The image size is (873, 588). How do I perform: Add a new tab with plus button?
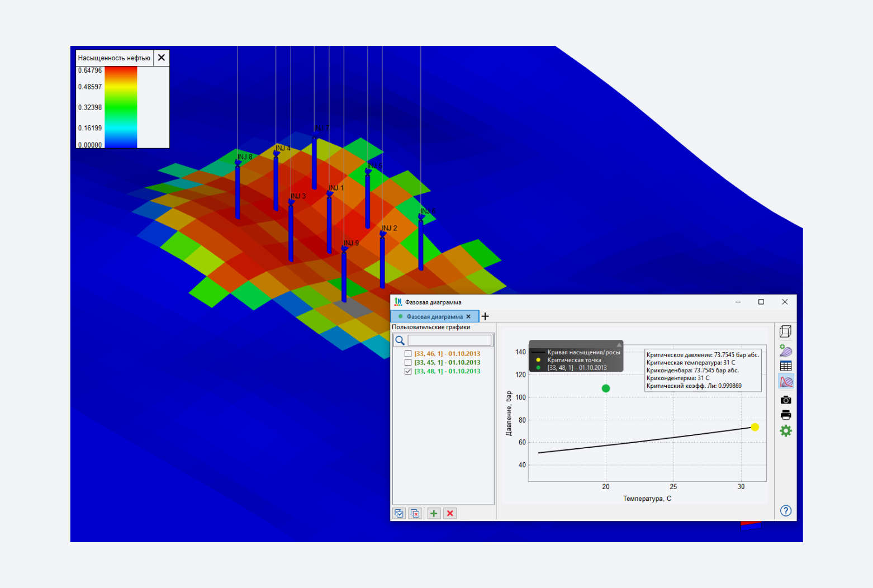point(485,316)
